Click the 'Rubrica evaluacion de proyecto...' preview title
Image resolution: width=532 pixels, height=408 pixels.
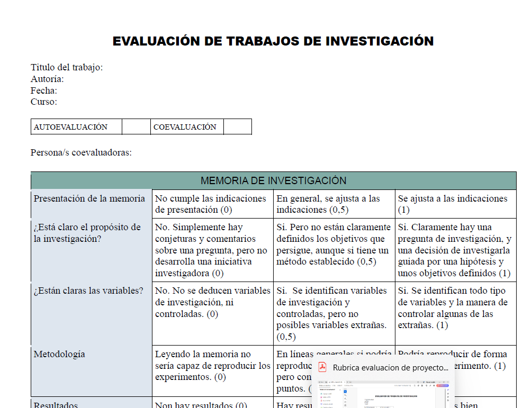point(390,368)
